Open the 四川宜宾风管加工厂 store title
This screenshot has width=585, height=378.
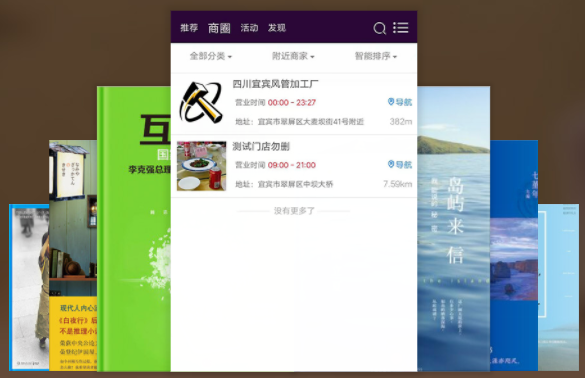275,84
